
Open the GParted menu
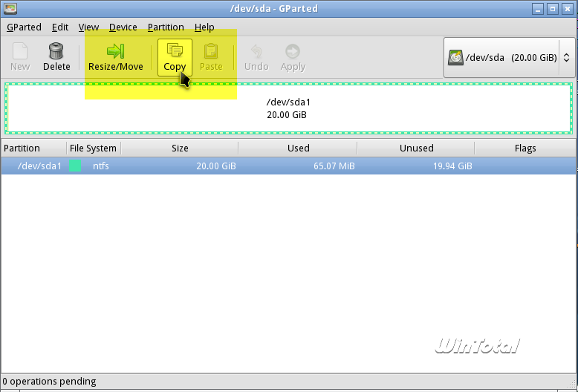24,27
